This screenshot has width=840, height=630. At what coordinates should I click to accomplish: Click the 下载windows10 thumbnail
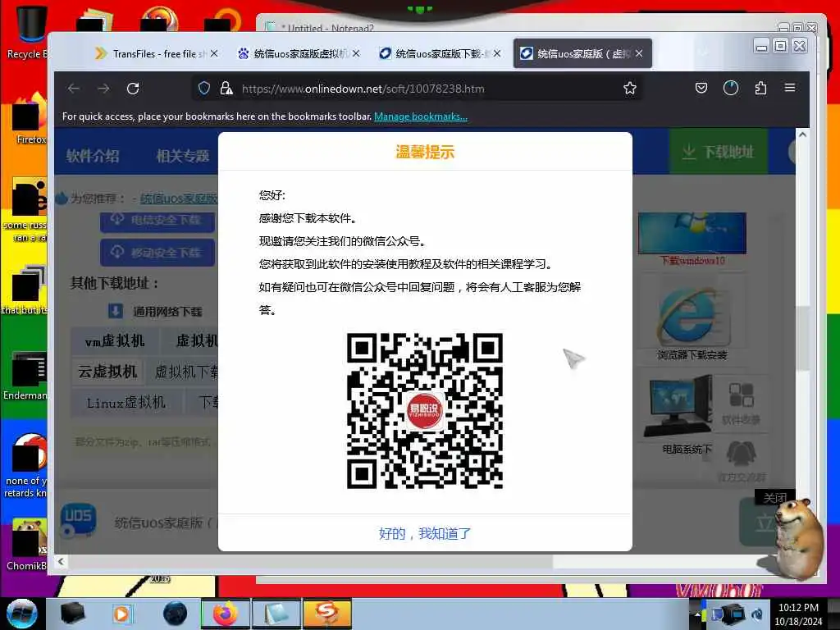click(692, 234)
